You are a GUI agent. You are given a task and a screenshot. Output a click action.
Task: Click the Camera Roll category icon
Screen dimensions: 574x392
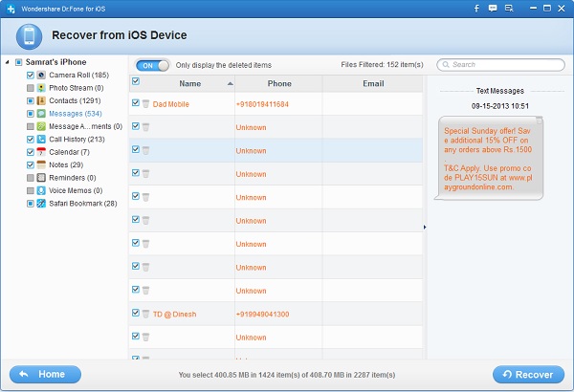[41, 75]
